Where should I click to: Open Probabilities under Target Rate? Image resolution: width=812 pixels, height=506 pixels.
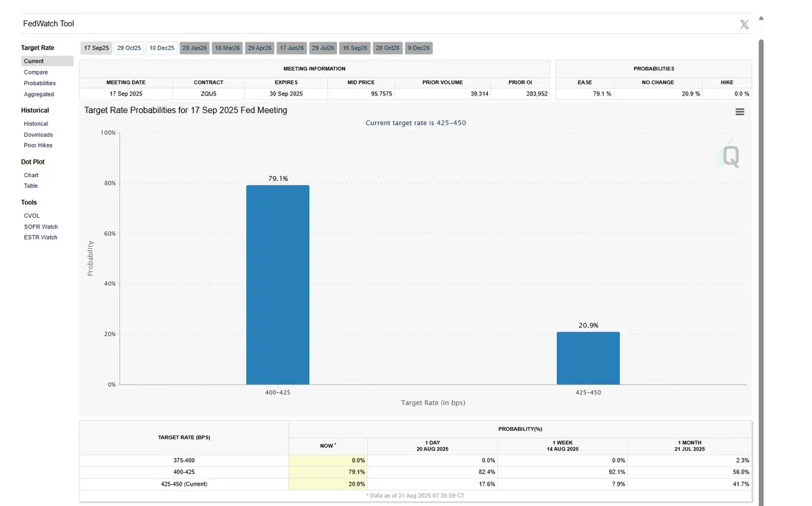pos(40,83)
